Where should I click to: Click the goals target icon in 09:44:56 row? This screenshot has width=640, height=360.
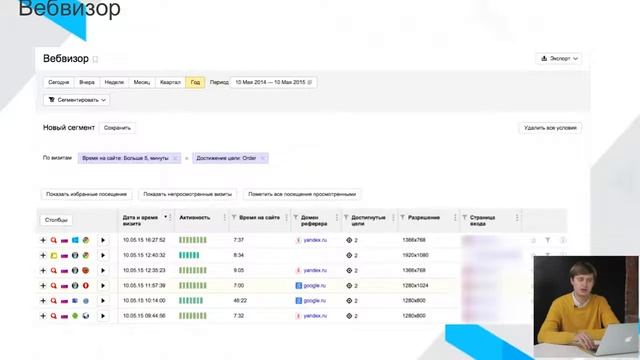(349, 316)
